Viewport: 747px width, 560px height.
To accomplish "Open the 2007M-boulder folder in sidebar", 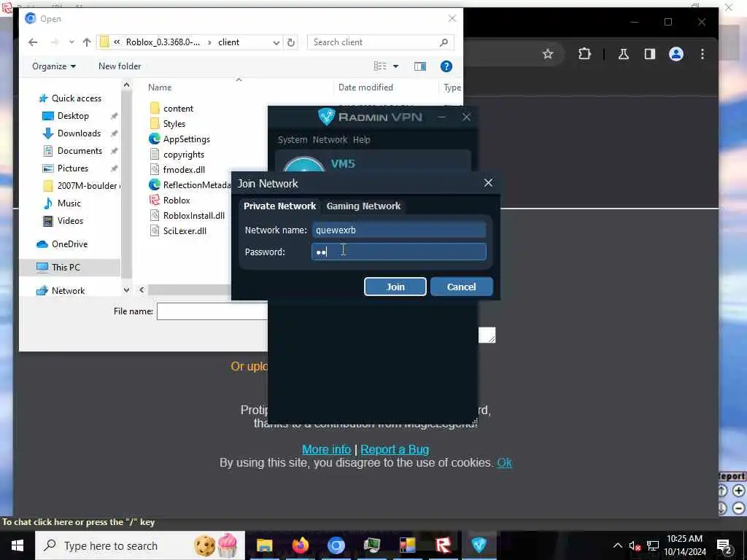I will click(81, 186).
